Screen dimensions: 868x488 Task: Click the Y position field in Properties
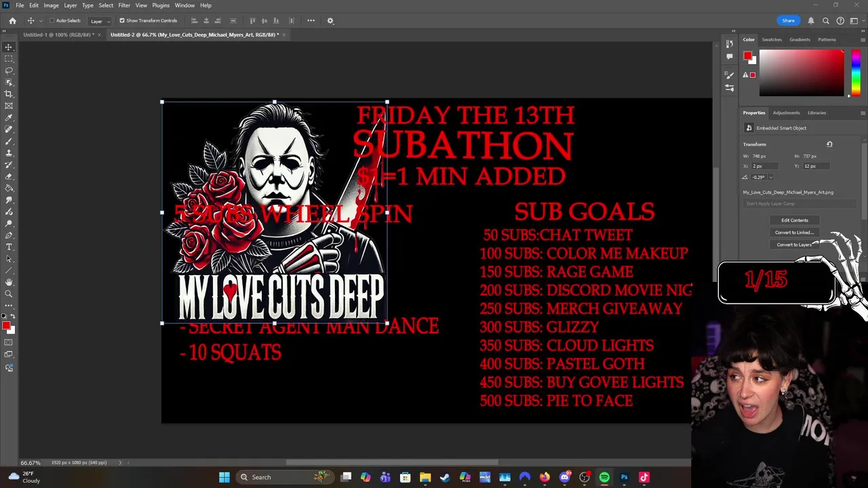[x=817, y=166]
